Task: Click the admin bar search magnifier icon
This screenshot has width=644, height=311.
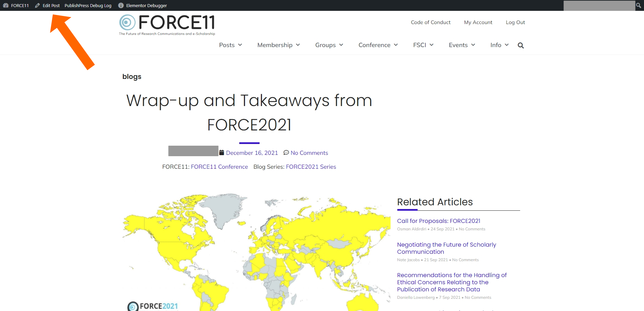Action: pyautogui.click(x=639, y=5)
